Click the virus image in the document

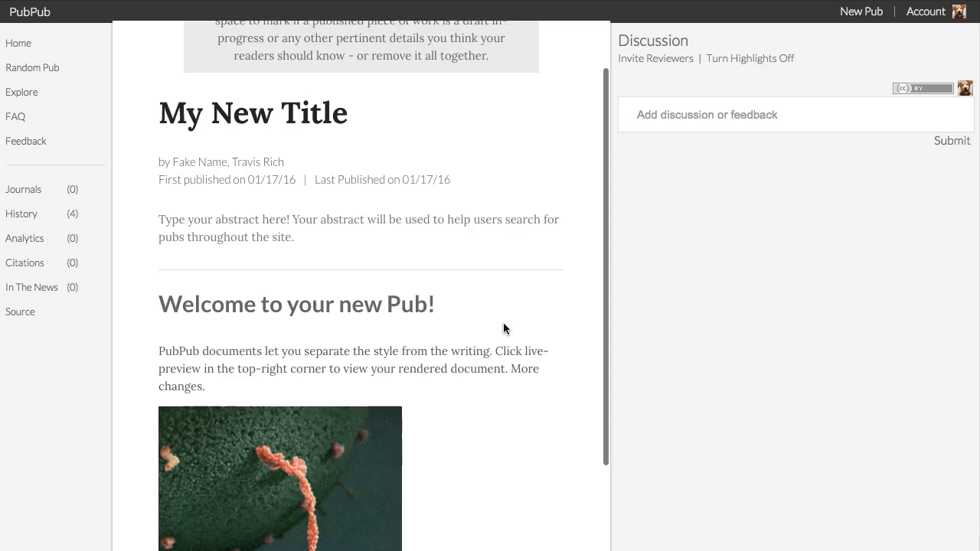coord(280,478)
